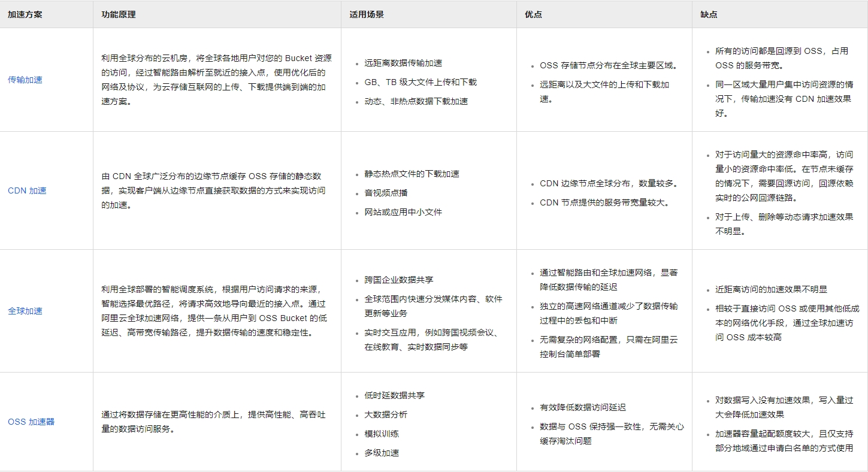
Task: Select the 适用场景 column header
Action: coord(367,14)
